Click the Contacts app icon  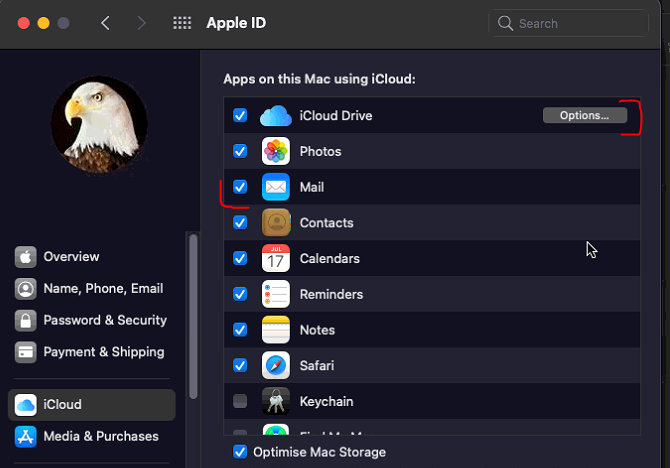click(276, 223)
